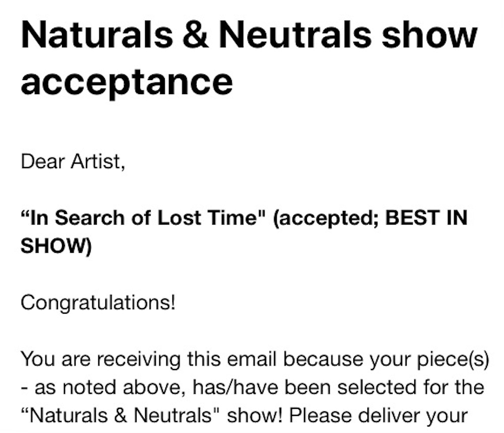The width and height of the screenshot is (504, 433).
Task: Click the 'Congratulations!' line
Action: pyautogui.click(x=98, y=303)
